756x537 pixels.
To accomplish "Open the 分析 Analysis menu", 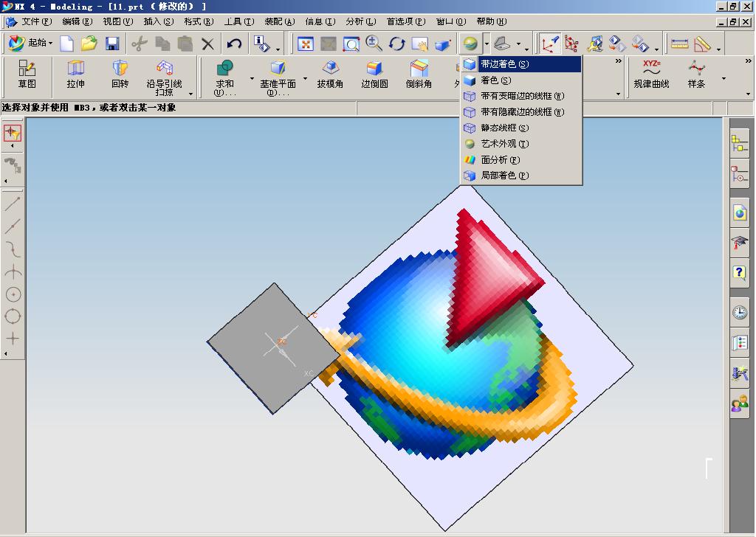I will (x=360, y=21).
